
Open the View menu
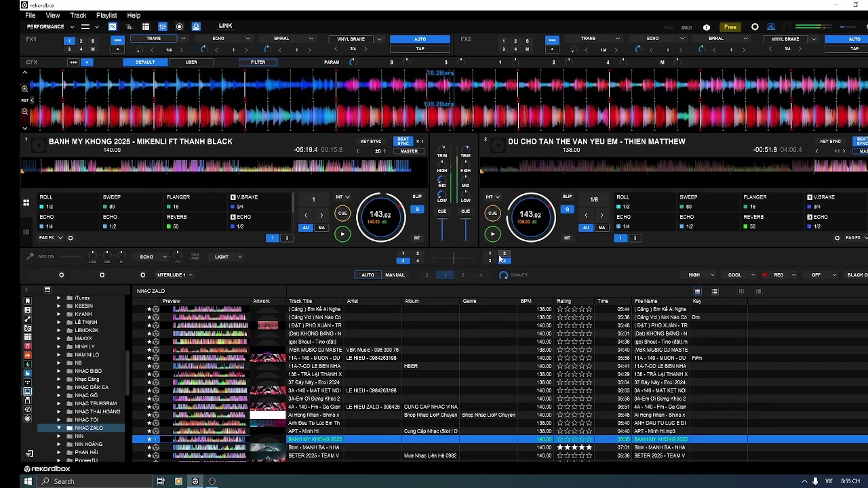pos(53,16)
